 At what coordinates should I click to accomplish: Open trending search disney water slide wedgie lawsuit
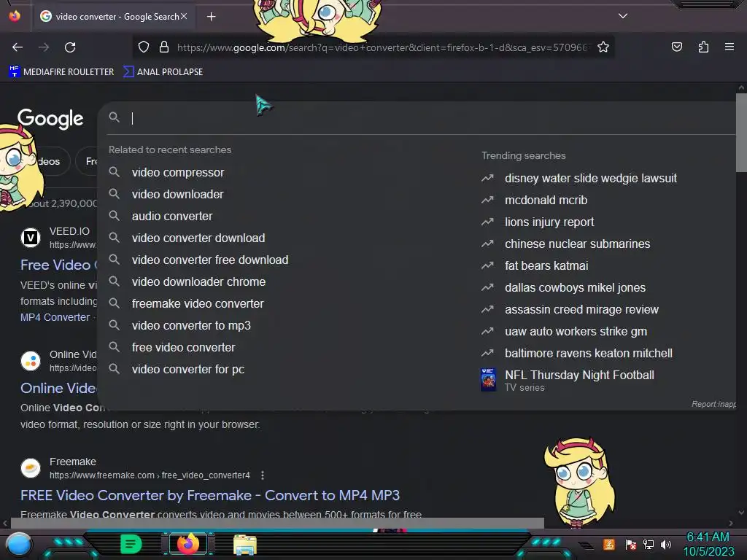(x=591, y=178)
